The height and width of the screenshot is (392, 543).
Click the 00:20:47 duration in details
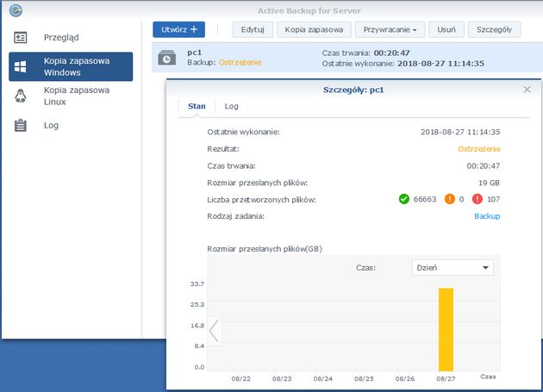click(x=483, y=166)
